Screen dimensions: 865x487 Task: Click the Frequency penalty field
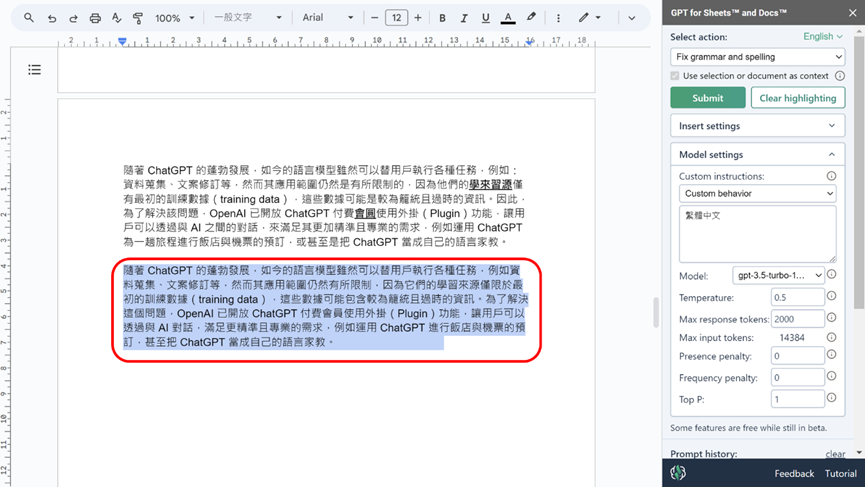coord(797,377)
